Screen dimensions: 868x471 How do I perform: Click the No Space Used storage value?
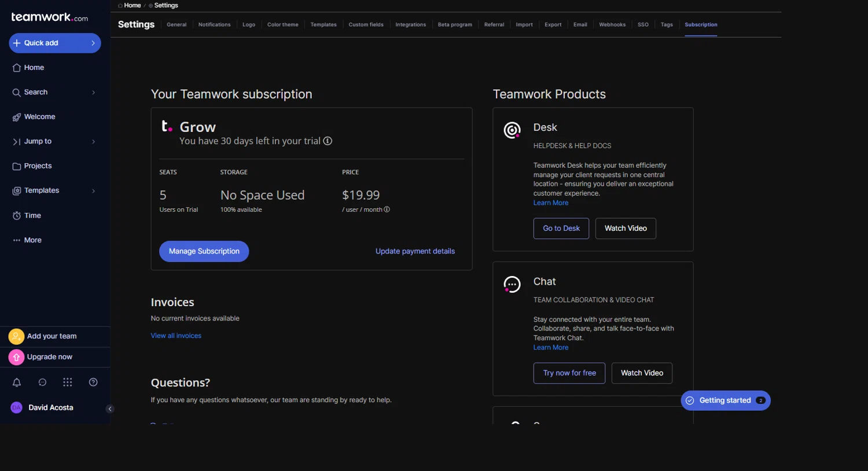tap(262, 196)
